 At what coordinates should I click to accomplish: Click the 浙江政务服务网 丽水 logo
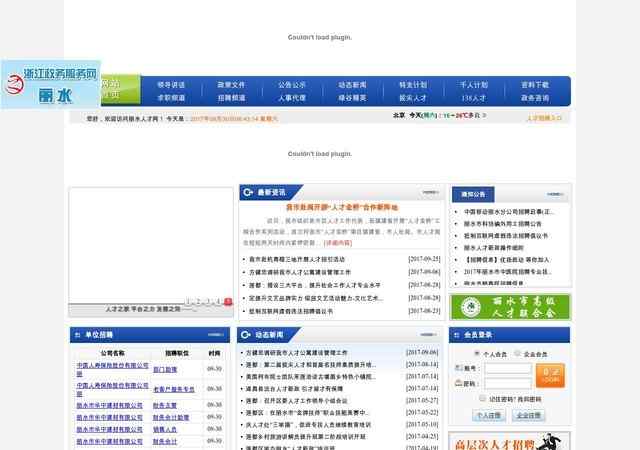tap(50, 84)
